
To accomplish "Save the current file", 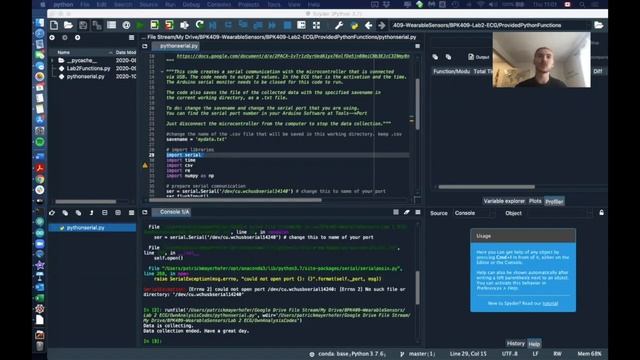I will pyautogui.click(x=83, y=25).
